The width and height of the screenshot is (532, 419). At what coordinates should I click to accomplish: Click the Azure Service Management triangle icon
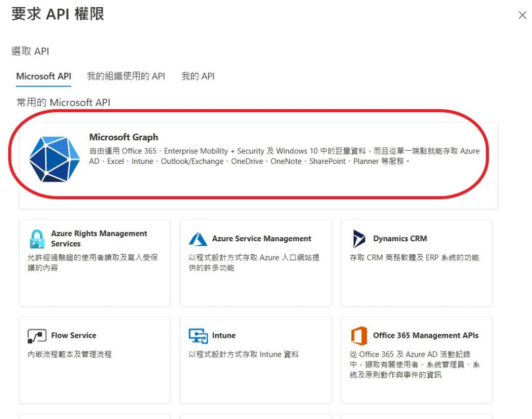198,239
